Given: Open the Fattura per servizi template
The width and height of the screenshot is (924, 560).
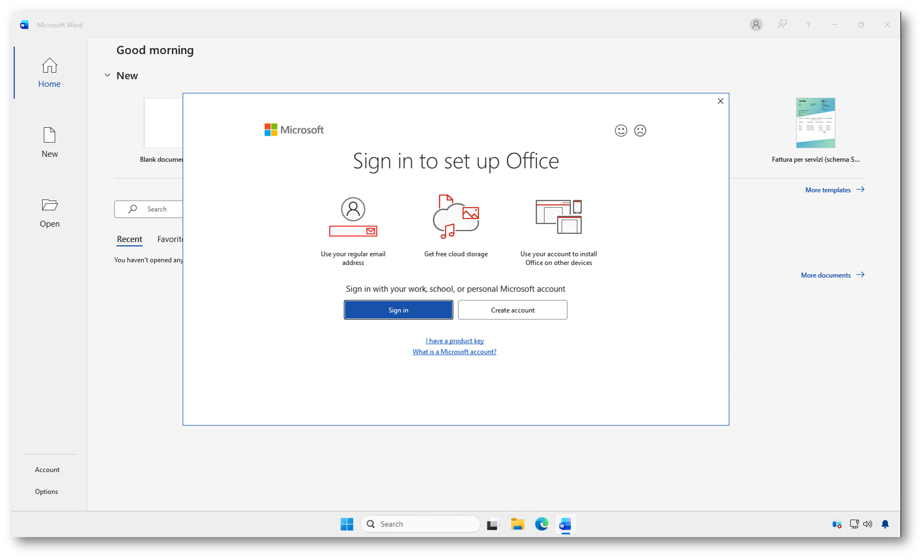Looking at the screenshot, I should click(x=815, y=123).
